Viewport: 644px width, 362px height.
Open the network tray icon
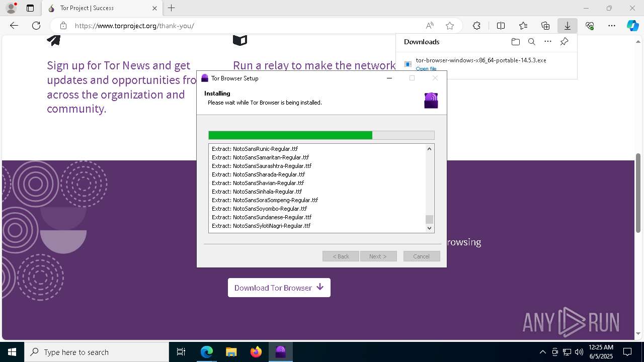pos(567,352)
